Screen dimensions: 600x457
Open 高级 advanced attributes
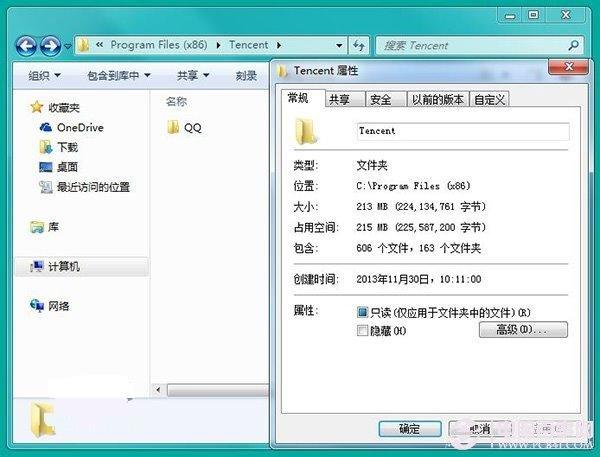click(523, 330)
